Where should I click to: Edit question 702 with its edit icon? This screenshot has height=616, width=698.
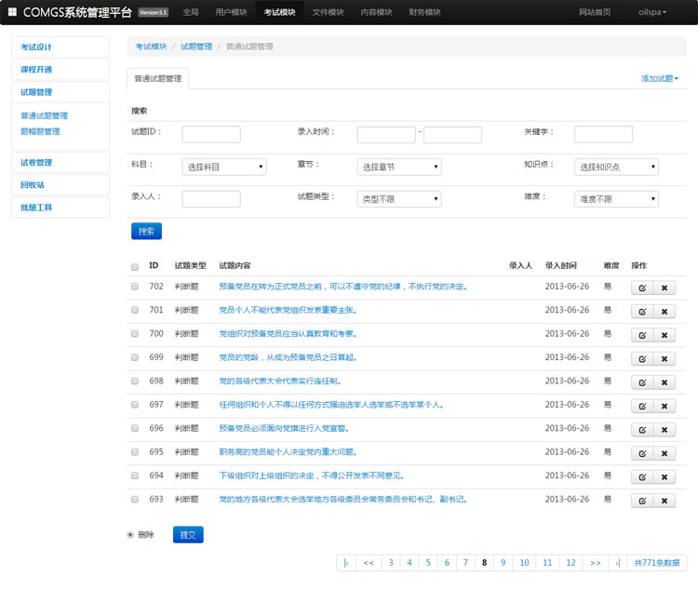pyautogui.click(x=642, y=288)
